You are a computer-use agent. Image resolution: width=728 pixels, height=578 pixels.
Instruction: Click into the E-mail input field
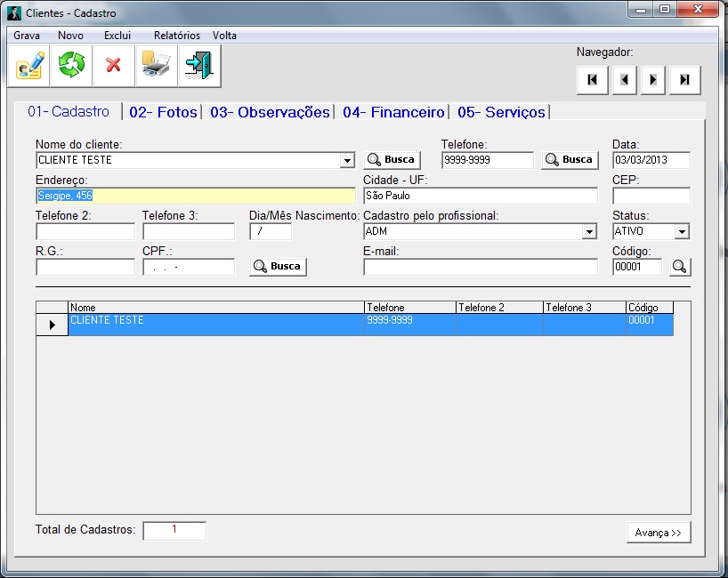(481, 268)
